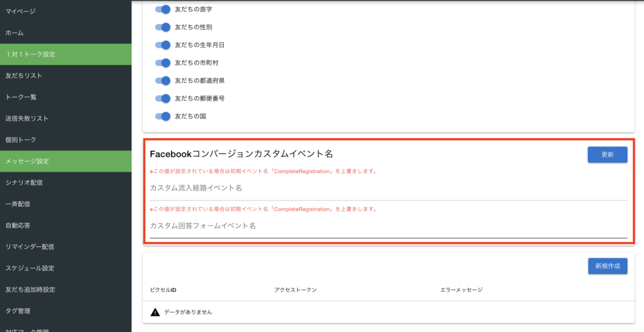Open トーク一覧 in the sidebar

pyautogui.click(x=21, y=97)
